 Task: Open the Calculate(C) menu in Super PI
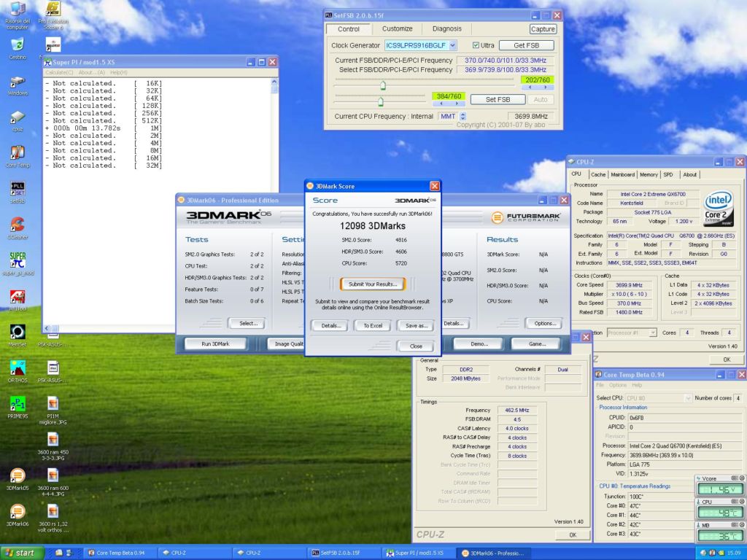tap(59, 72)
